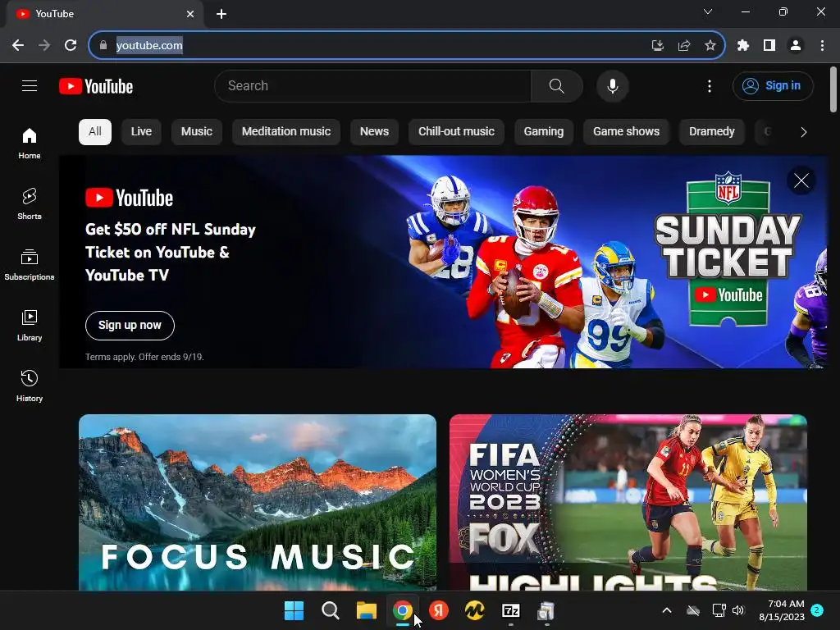Image resolution: width=840 pixels, height=630 pixels.
Task: Select the Live filter chip
Action: click(141, 132)
